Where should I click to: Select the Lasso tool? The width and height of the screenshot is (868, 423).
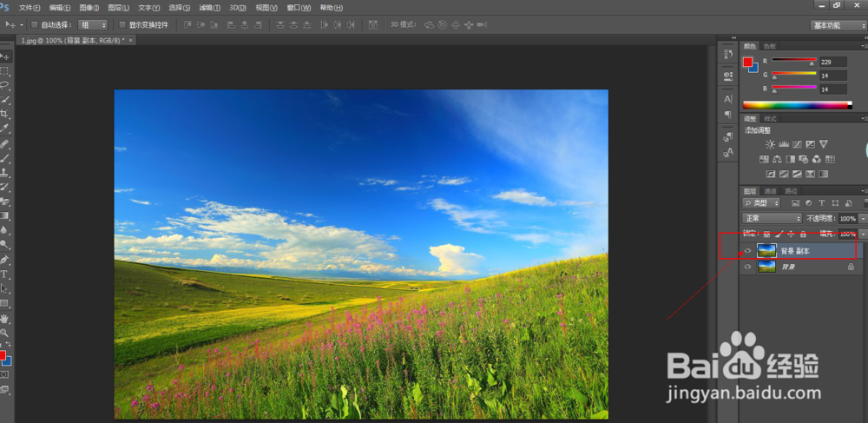pos(4,85)
